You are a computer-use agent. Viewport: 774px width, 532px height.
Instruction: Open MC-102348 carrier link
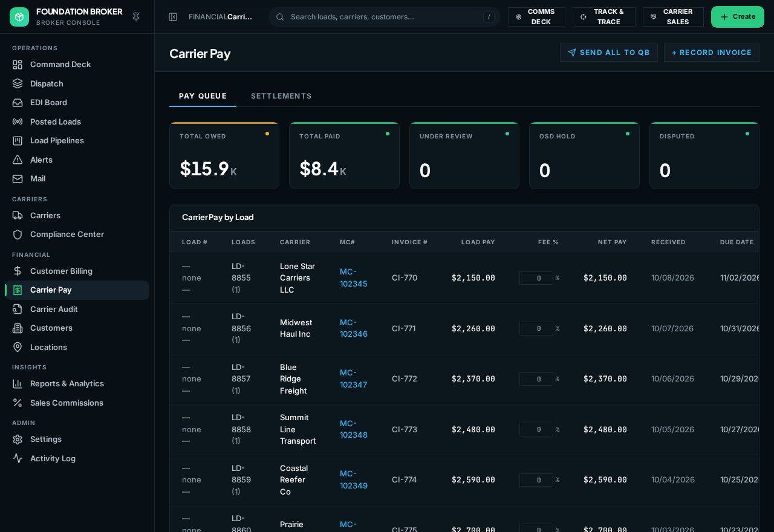(x=354, y=429)
